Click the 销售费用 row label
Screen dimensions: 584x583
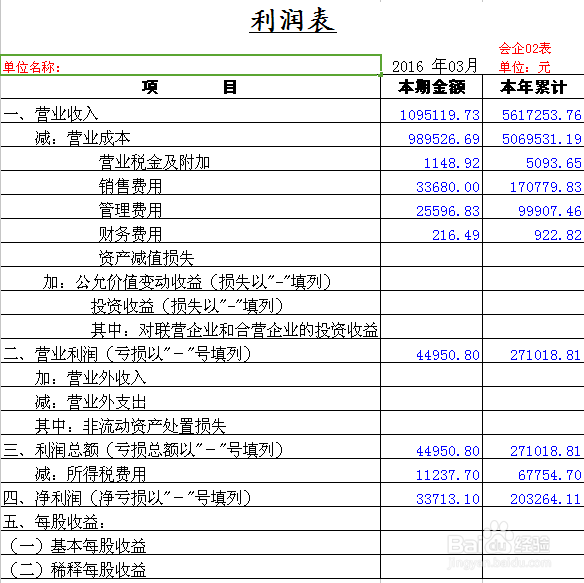pos(130,186)
